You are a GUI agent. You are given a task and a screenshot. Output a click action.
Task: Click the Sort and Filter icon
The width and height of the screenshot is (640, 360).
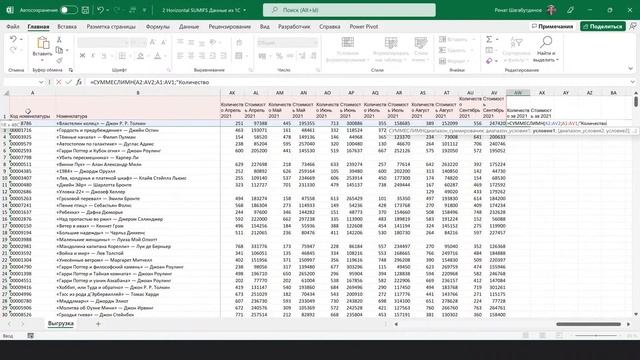[516, 42]
